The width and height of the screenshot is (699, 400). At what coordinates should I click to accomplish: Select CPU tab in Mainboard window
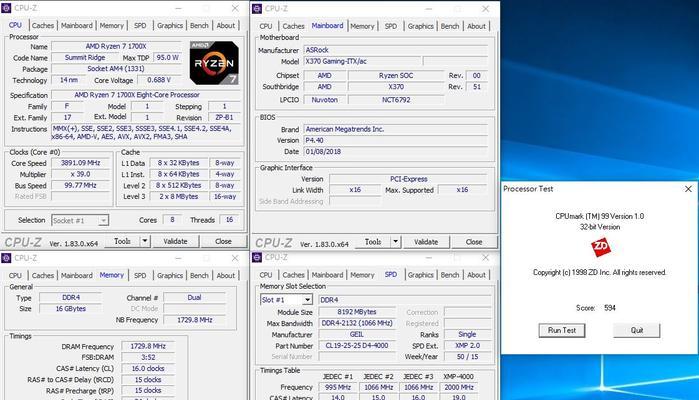click(266, 26)
